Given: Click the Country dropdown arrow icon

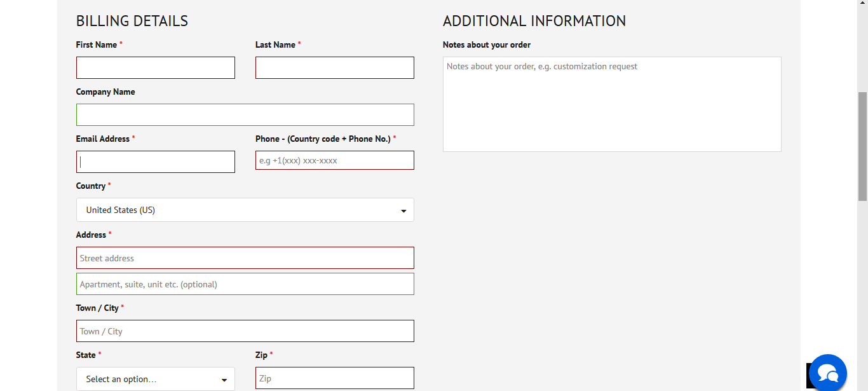Looking at the screenshot, I should coord(403,210).
